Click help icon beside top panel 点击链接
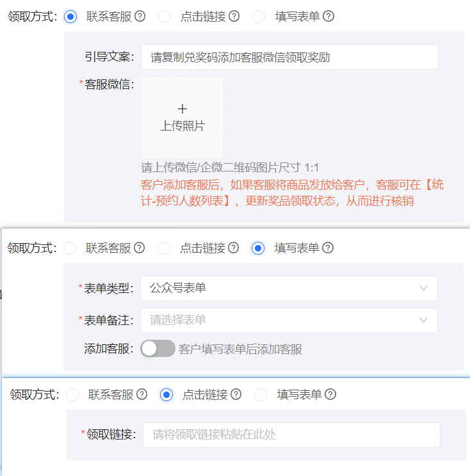 (x=234, y=16)
